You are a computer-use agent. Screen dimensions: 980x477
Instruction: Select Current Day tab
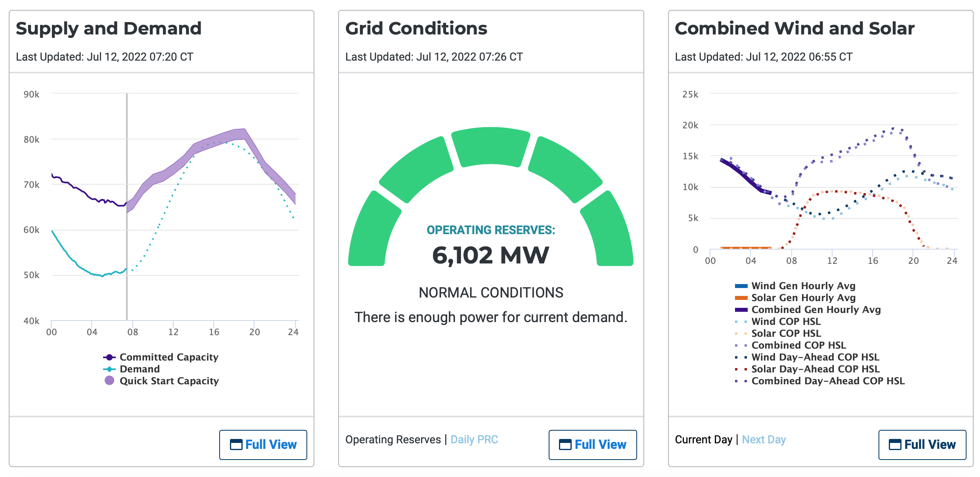point(703,440)
